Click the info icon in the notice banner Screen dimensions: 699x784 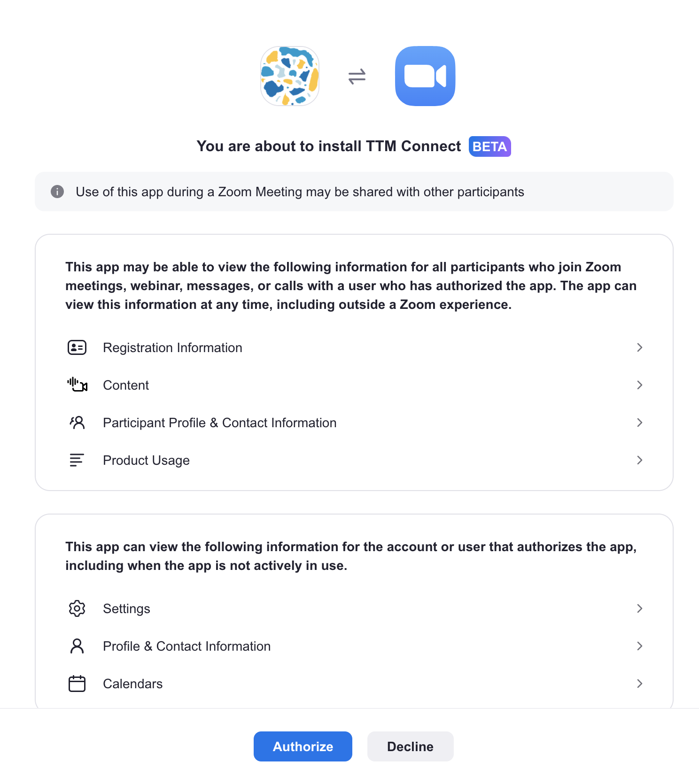pyautogui.click(x=57, y=192)
